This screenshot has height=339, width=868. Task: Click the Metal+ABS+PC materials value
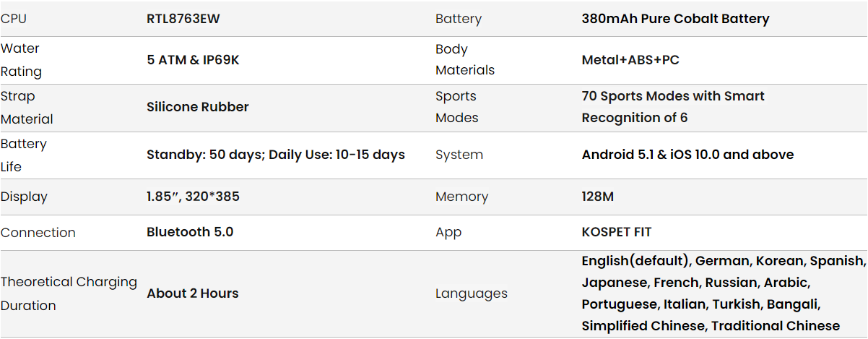(630, 60)
